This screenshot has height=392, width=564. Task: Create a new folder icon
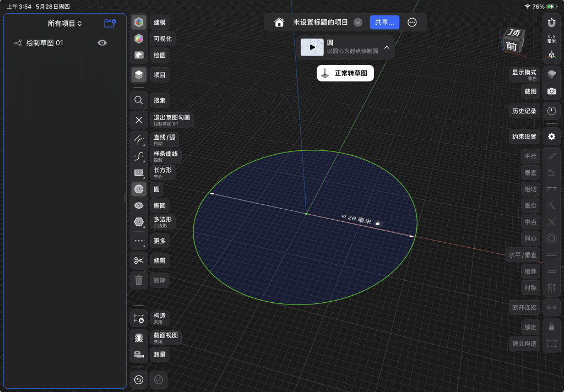[x=110, y=23]
